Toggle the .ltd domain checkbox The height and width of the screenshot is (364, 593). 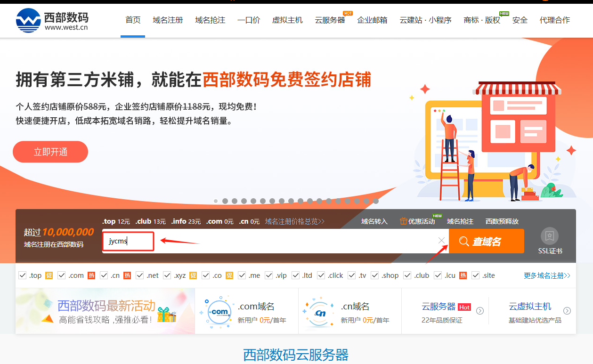coord(296,275)
